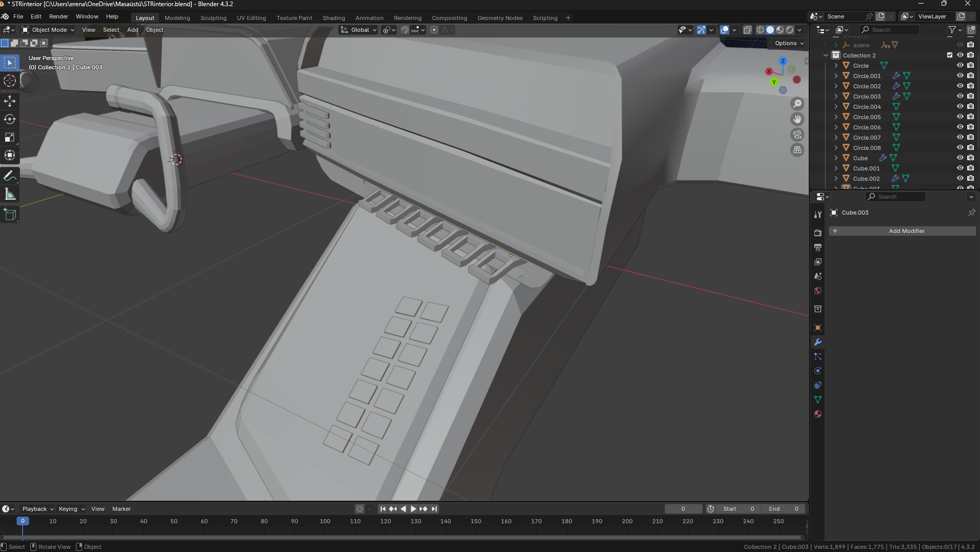The image size is (980, 552).
Task: Click the Add Modifier button
Action: 903,231
